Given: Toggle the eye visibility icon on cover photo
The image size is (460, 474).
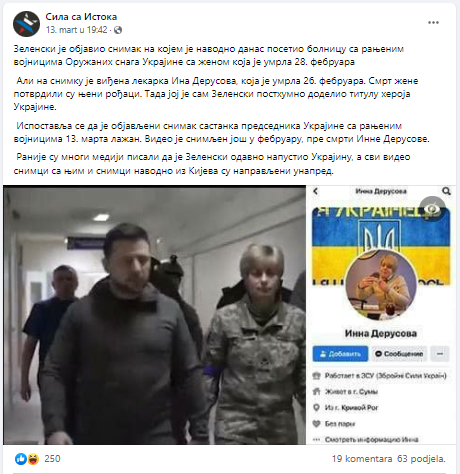Looking at the screenshot, I should (432, 209).
